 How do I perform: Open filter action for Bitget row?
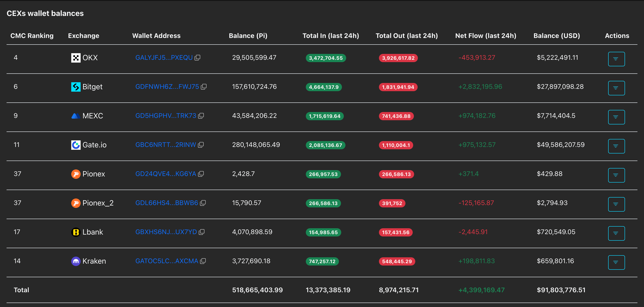click(x=616, y=88)
